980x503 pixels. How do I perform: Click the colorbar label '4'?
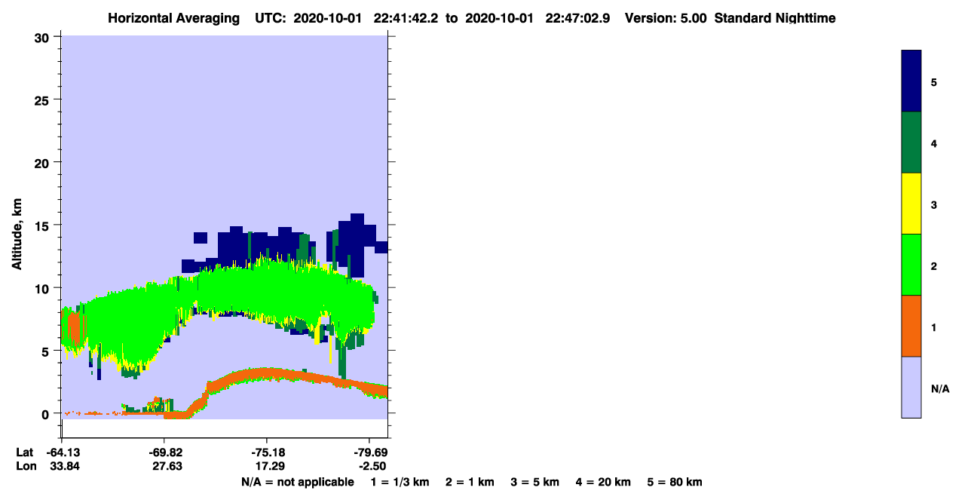(x=934, y=143)
